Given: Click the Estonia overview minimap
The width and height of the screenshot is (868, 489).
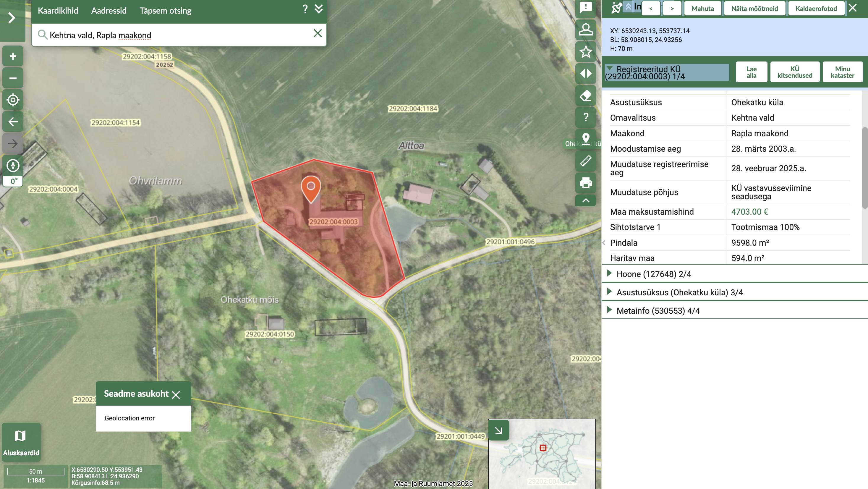Looking at the screenshot, I should [x=542, y=454].
